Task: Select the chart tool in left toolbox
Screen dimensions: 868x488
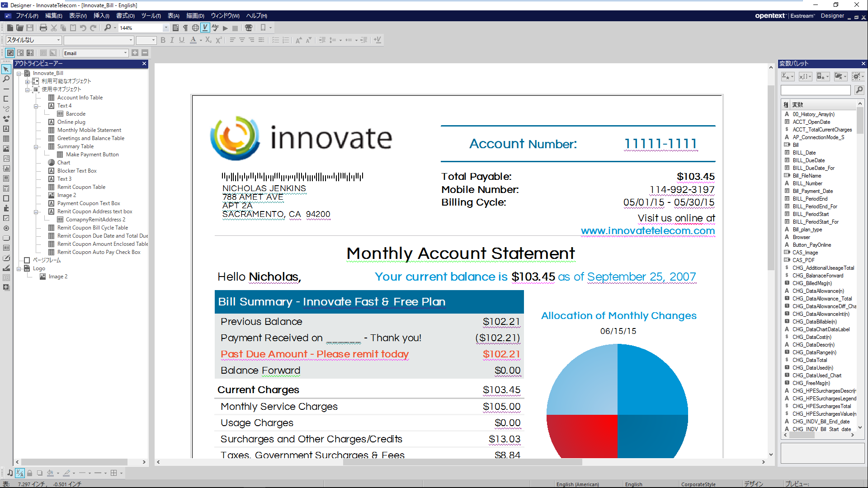Action: pyautogui.click(x=6, y=169)
